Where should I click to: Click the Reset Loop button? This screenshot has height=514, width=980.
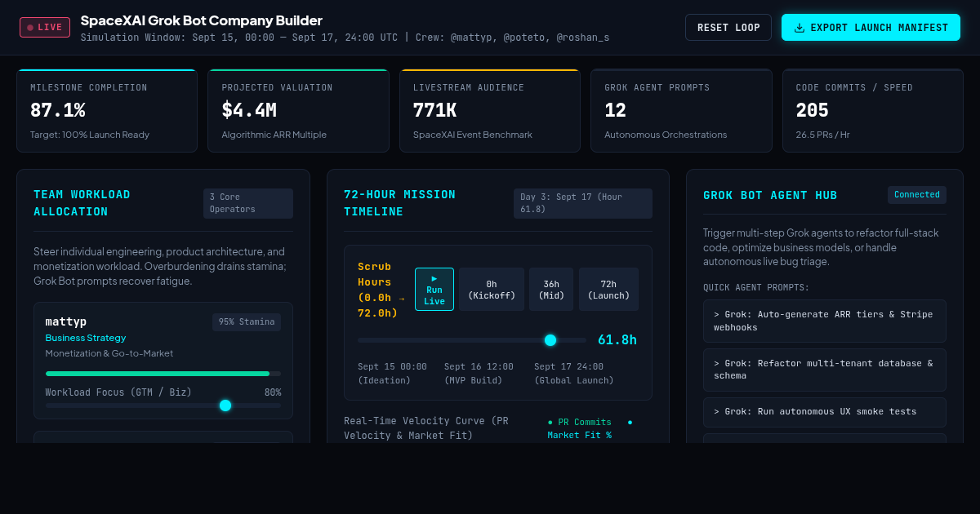(x=728, y=28)
